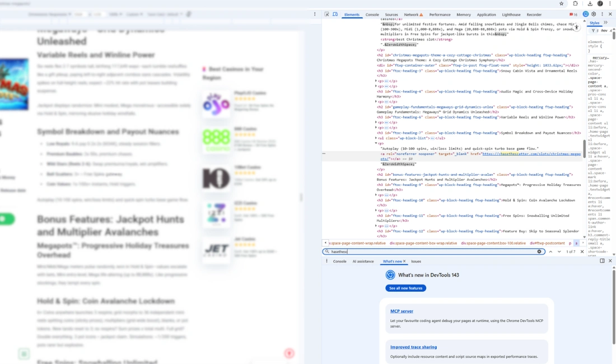The height and width of the screenshot is (364, 616).
Task: Open the more DevTools options menu
Action: tap(602, 14)
